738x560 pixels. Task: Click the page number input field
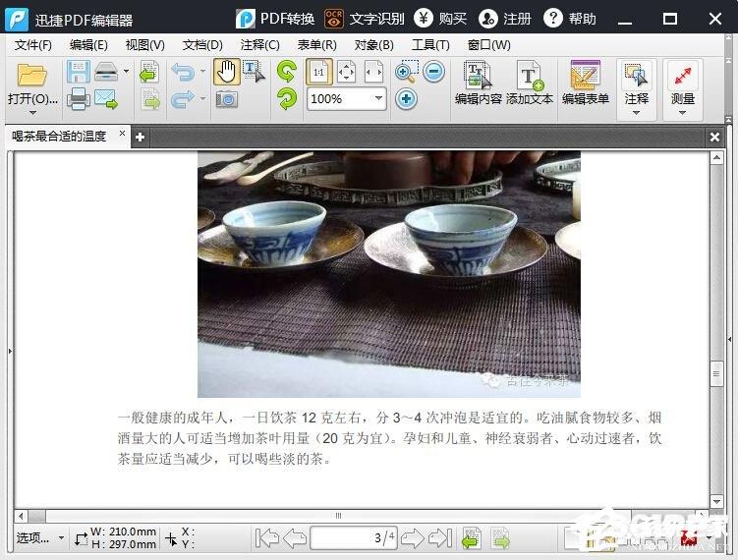(x=354, y=537)
